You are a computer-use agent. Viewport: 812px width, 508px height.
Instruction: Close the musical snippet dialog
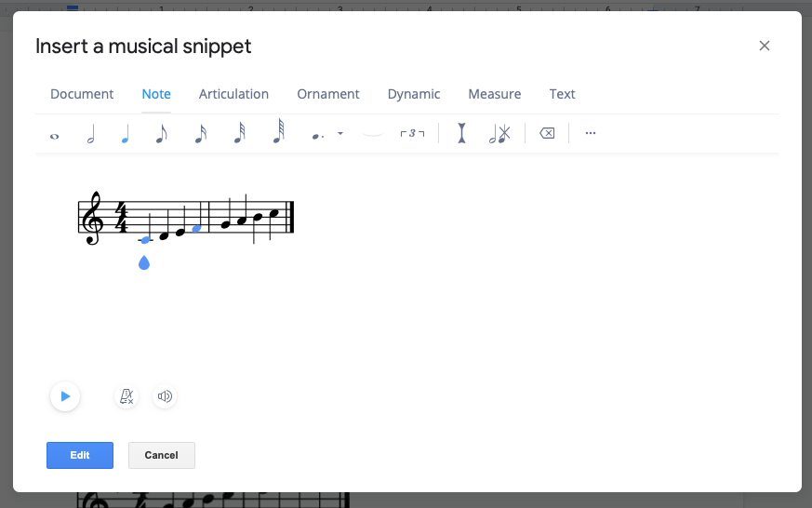click(x=765, y=46)
